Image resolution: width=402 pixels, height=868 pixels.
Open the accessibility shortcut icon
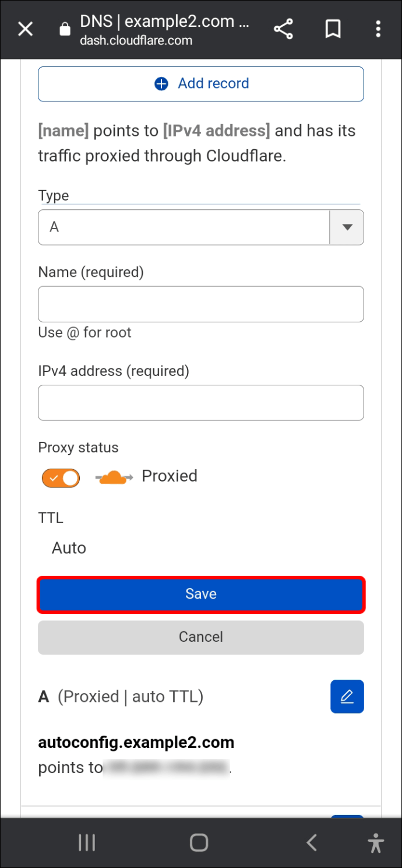pyautogui.click(x=376, y=842)
